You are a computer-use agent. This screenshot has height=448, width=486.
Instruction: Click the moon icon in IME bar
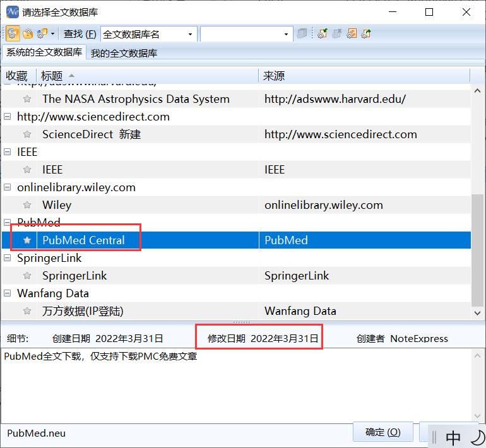pos(477,437)
